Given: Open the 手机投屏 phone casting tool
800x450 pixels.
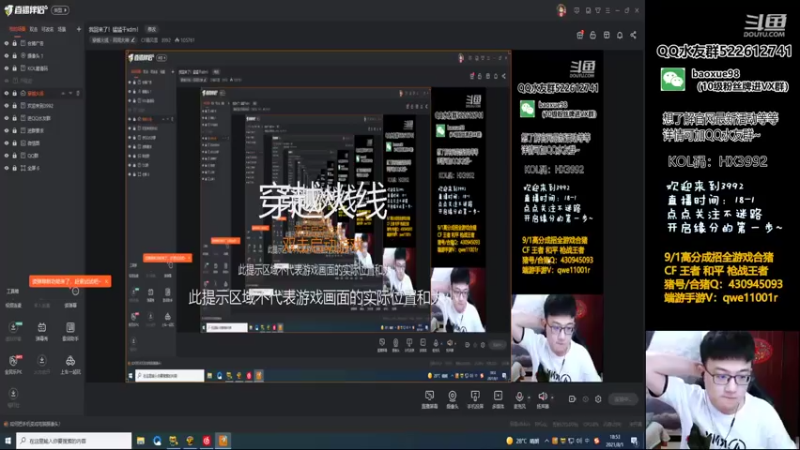Looking at the screenshot, I should 475,399.
